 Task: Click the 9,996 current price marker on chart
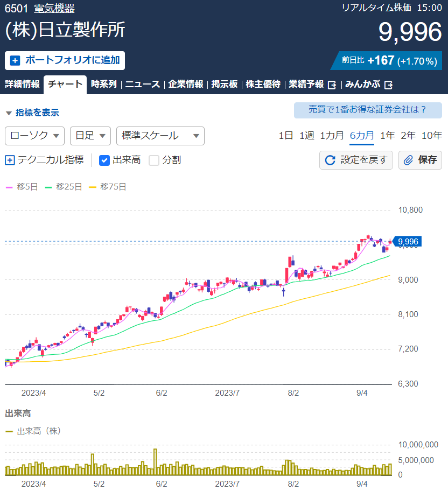pyautogui.click(x=407, y=242)
